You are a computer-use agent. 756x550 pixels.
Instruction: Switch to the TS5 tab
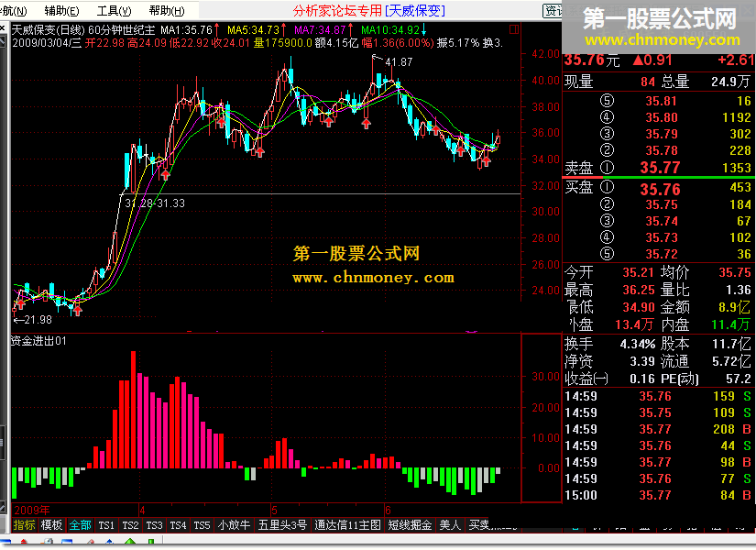(x=202, y=525)
